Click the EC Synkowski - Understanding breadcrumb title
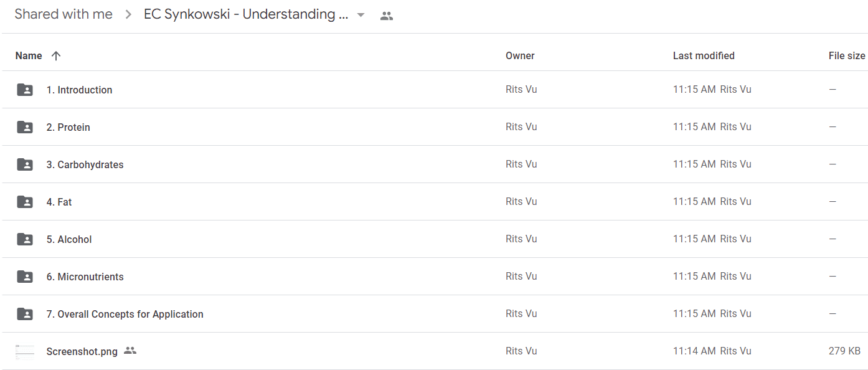Viewport: 868px width, 370px height. tap(245, 14)
